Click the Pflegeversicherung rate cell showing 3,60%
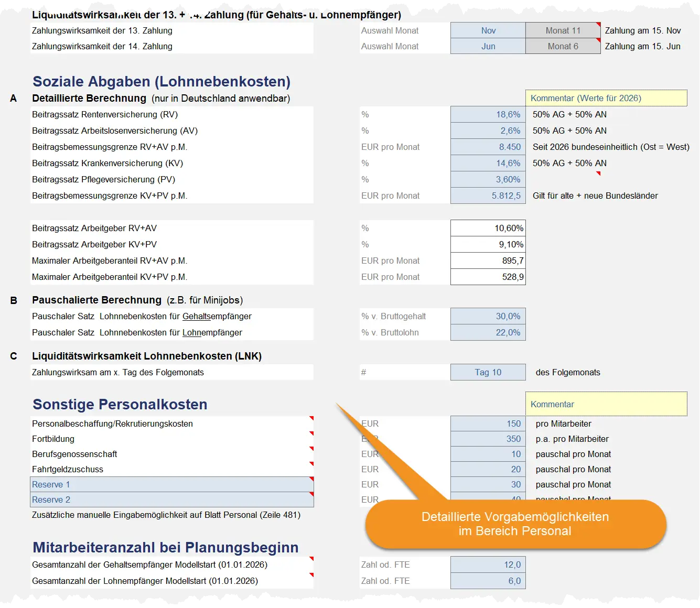This screenshot has height=608, width=700. pyautogui.click(x=488, y=179)
